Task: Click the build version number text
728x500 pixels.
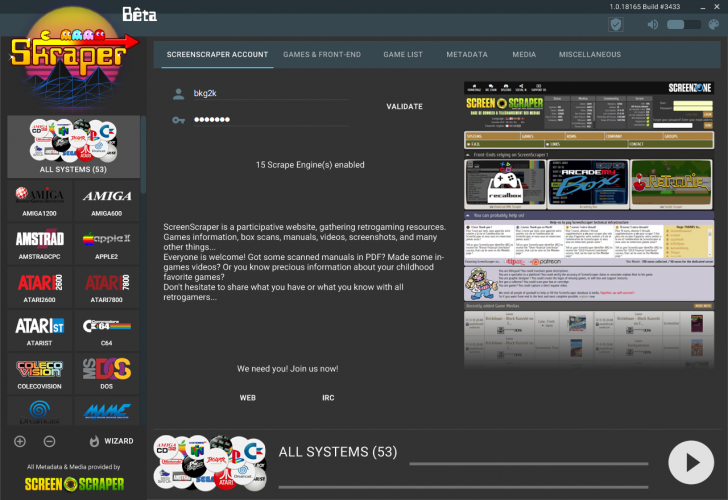Action: (644, 6)
